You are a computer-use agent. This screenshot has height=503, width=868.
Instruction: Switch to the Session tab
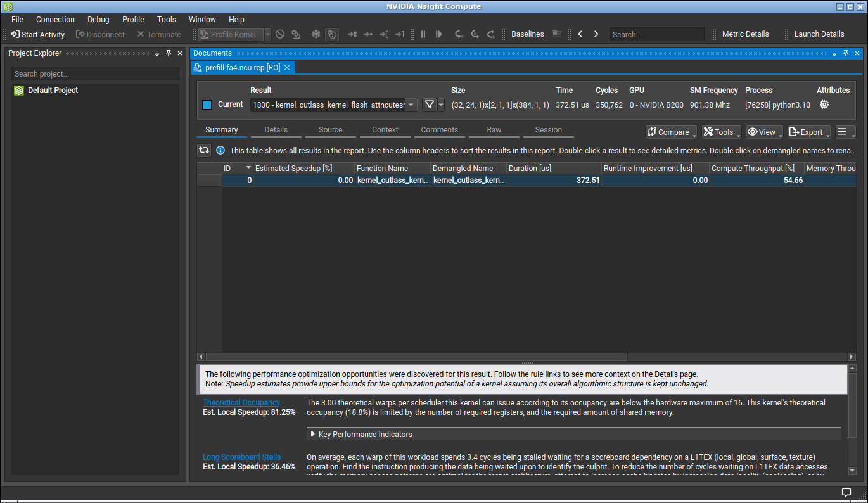click(549, 130)
